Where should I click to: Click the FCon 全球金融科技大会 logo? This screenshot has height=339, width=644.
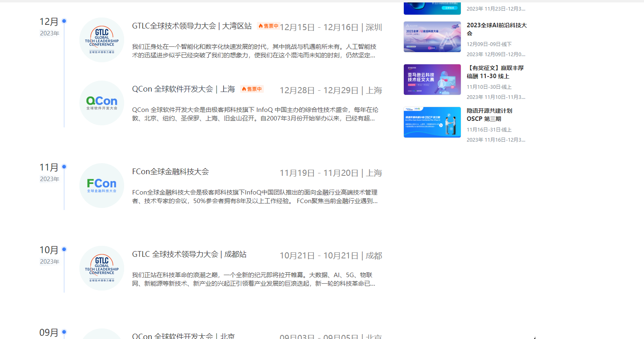pyautogui.click(x=102, y=186)
